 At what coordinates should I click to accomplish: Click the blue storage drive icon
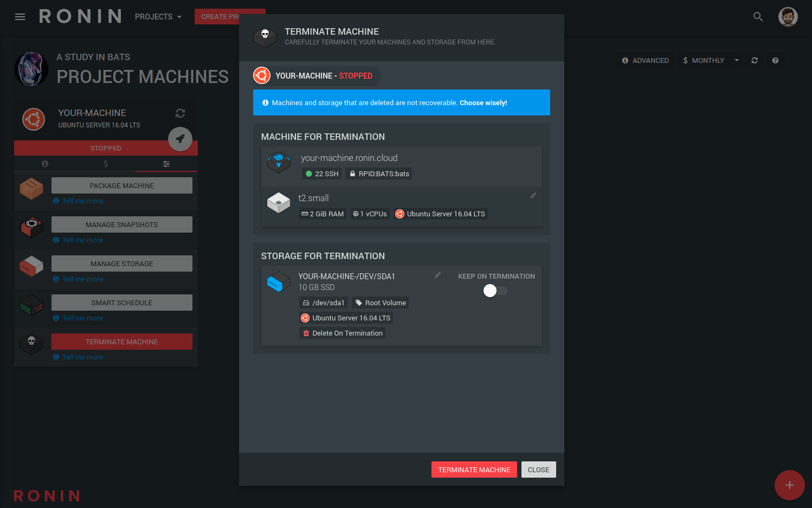279,281
